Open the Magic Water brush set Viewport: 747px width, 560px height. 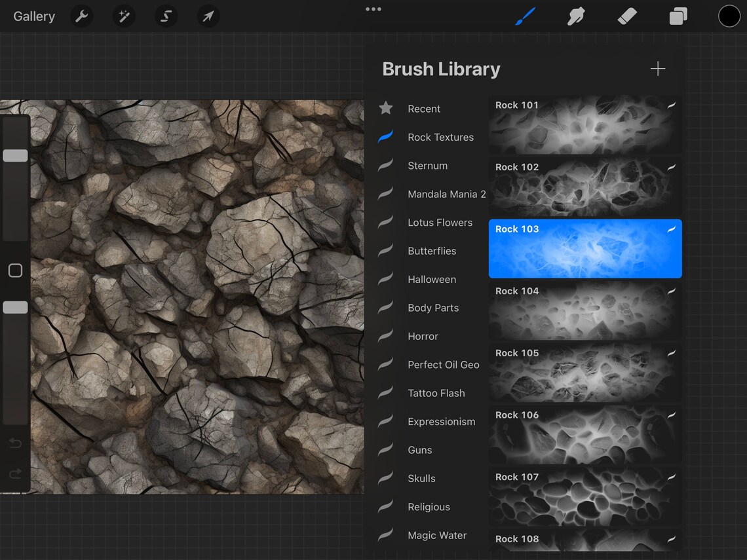[437, 535]
